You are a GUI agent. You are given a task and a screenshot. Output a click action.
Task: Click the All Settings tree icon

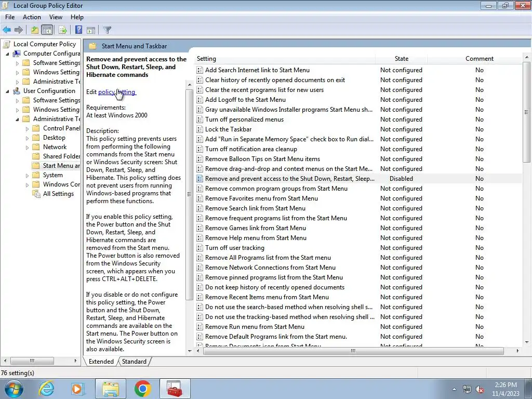(36, 194)
